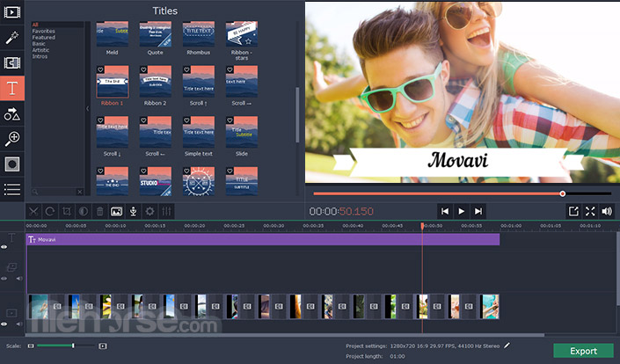
Task: Open the Transitions tab in the sidebar
Action: click(11, 62)
